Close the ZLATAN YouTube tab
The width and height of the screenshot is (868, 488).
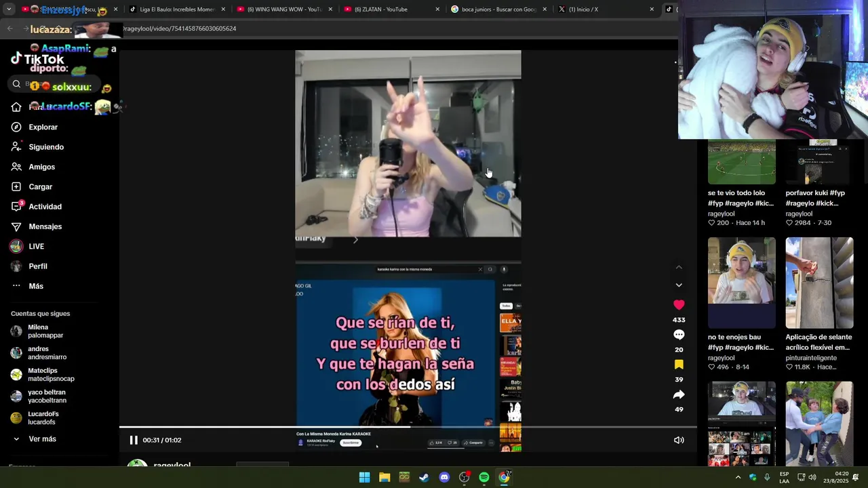pos(437,9)
